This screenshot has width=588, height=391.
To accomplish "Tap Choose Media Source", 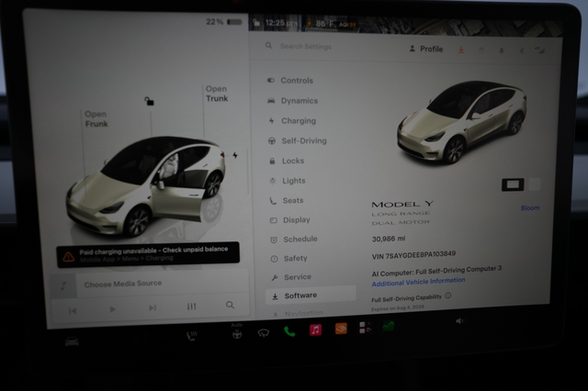I will 123,284.
